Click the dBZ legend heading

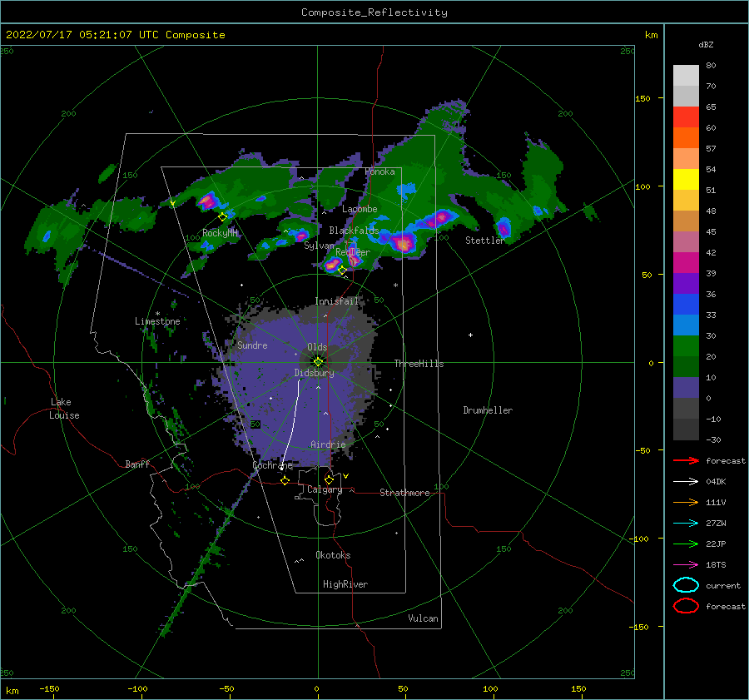coord(706,44)
